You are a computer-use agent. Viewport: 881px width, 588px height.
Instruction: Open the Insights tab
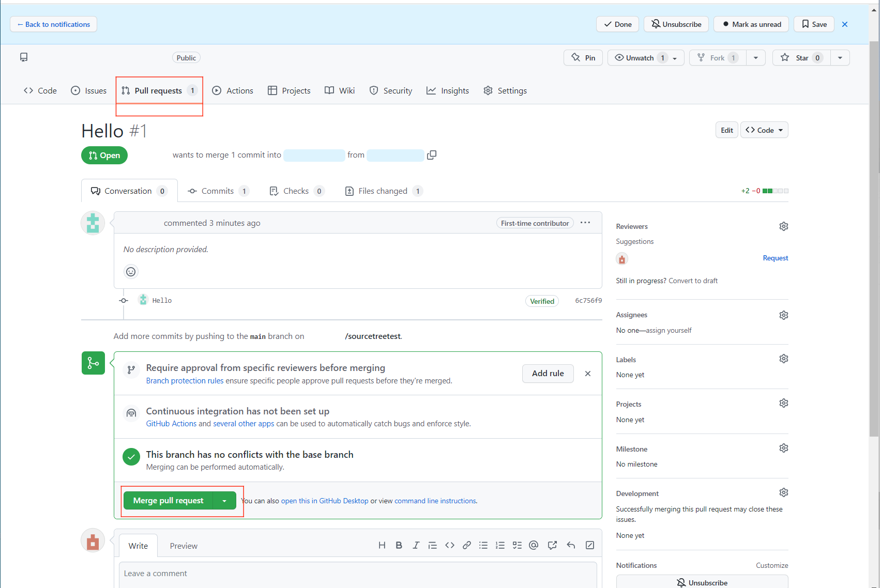(448, 91)
